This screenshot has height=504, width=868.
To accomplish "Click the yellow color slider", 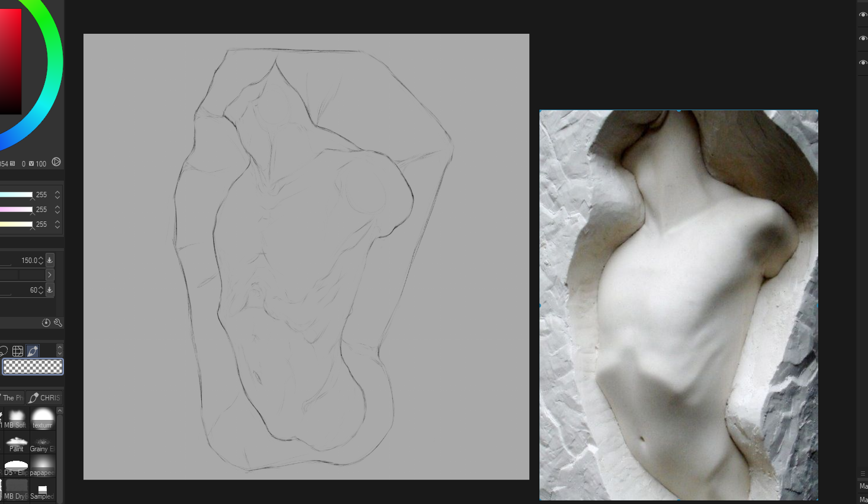I will (16, 224).
